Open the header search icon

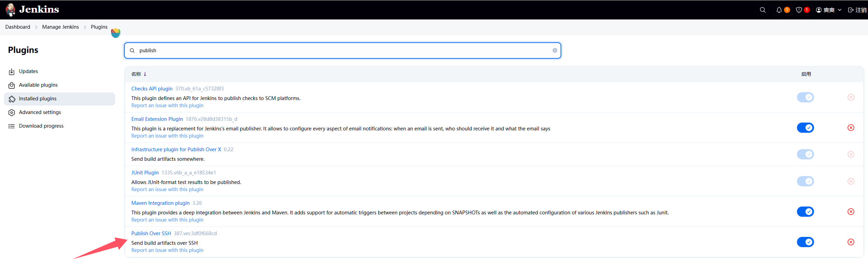pyautogui.click(x=762, y=10)
